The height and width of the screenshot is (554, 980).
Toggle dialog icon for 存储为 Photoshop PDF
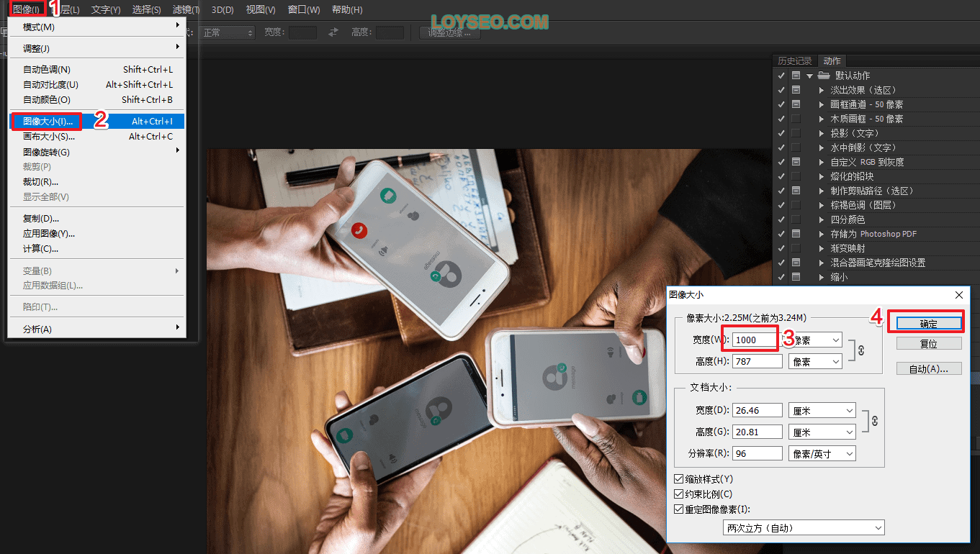(796, 234)
